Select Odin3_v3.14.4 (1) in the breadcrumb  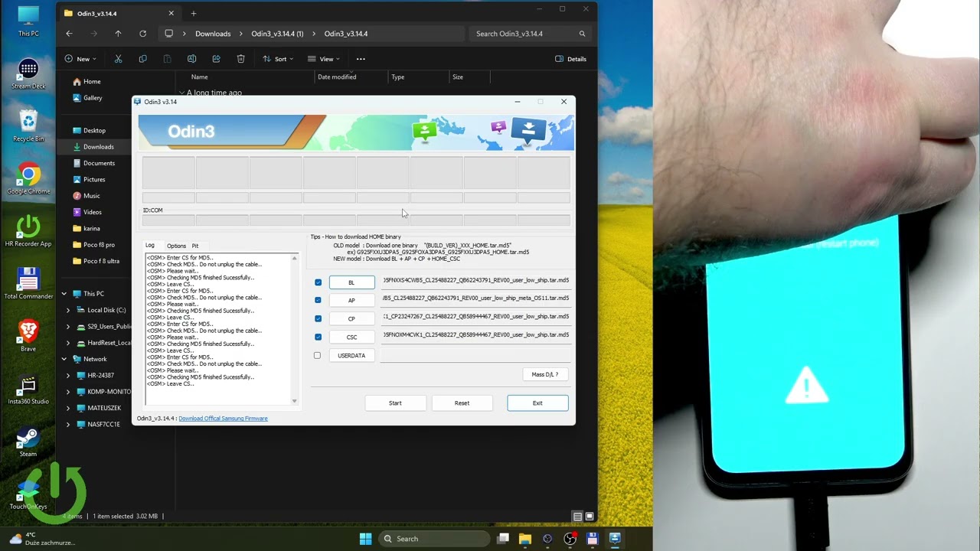pos(277,34)
